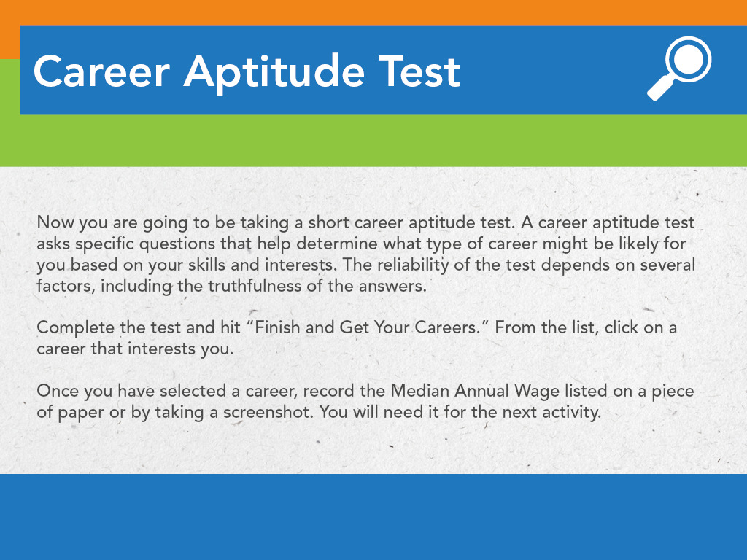
Task: Click the word "Aptitude" in the title
Action: tap(274, 73)
